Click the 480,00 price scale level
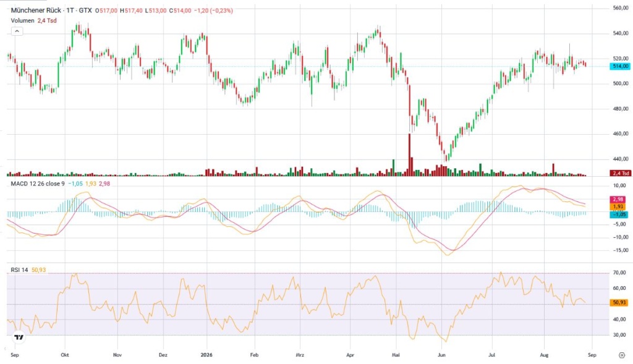 (621, 109)
